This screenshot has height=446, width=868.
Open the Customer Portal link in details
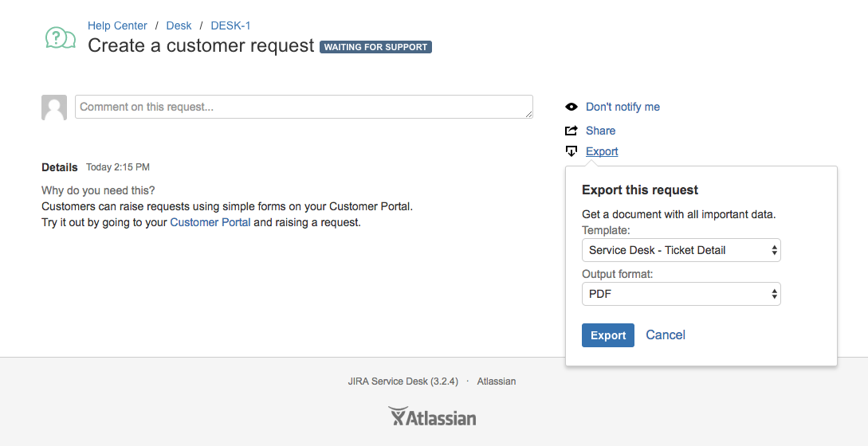210,222
